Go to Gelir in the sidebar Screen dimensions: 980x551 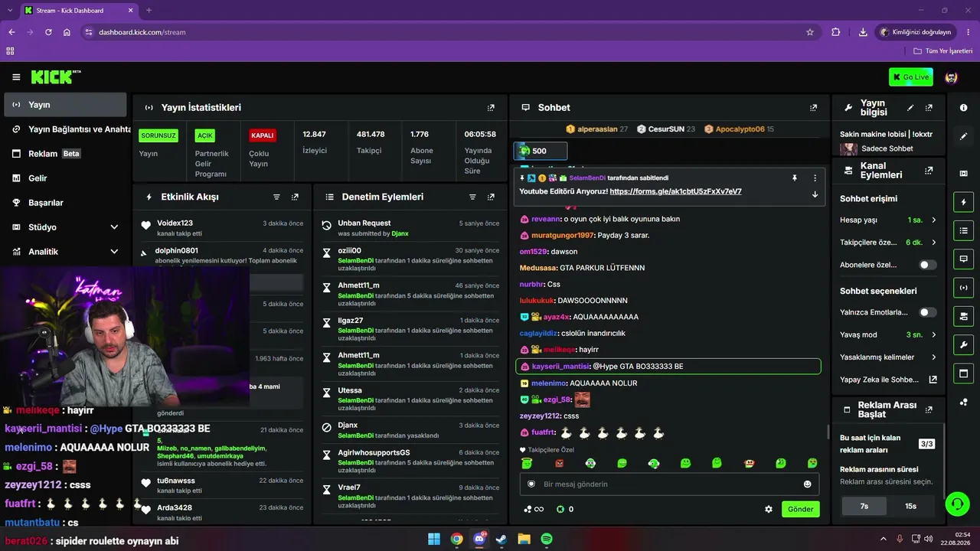click(x=65, y=178)
